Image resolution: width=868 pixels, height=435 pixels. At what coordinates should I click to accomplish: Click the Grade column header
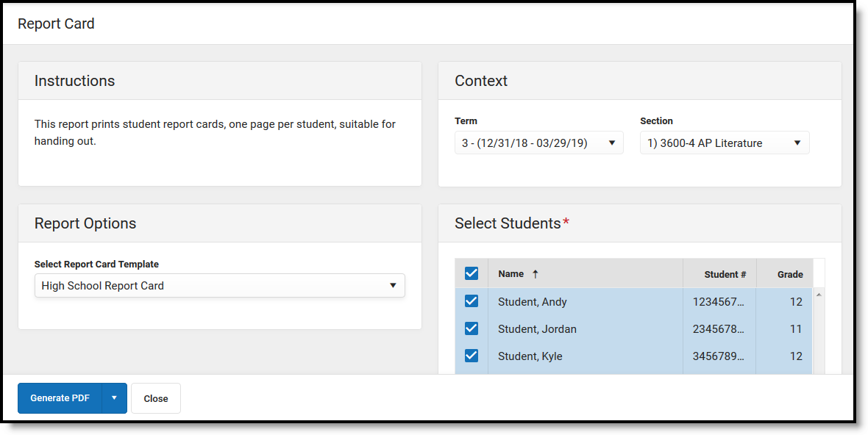pos(789,274)
